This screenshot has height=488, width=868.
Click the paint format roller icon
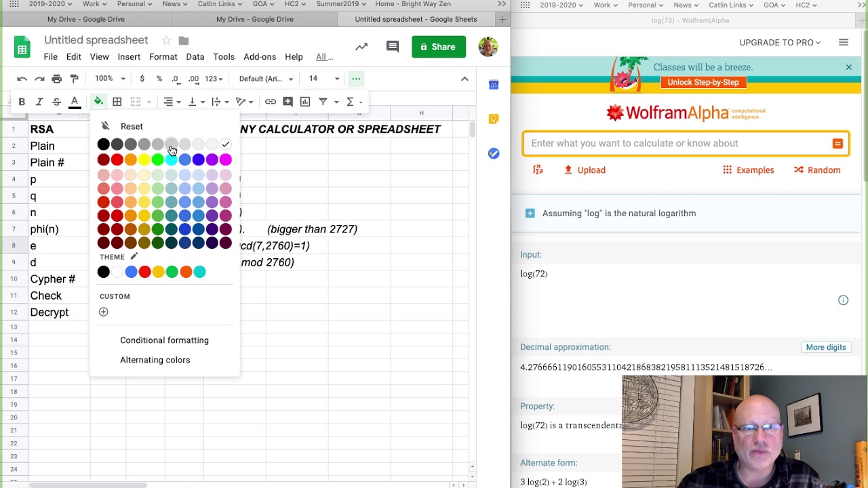75,79
